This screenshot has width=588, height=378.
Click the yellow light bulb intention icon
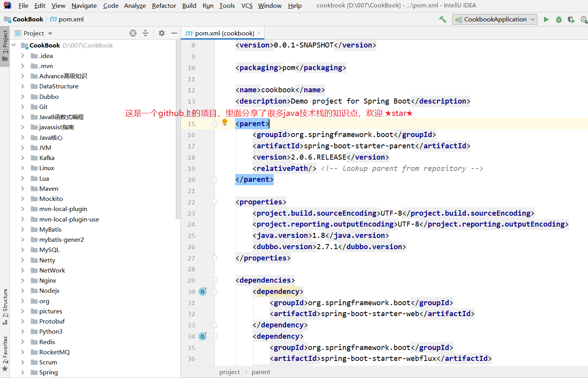click(225, 123)
